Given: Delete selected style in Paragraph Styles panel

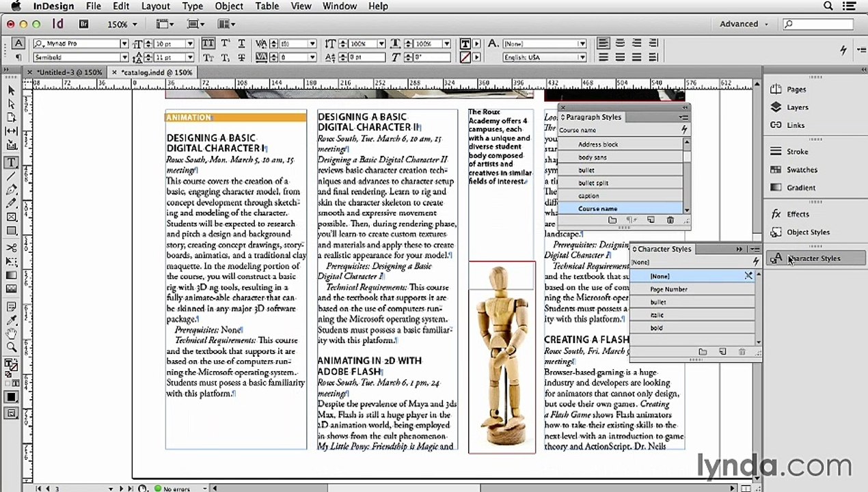Looking at the screenshot, I should coord(670,220).
